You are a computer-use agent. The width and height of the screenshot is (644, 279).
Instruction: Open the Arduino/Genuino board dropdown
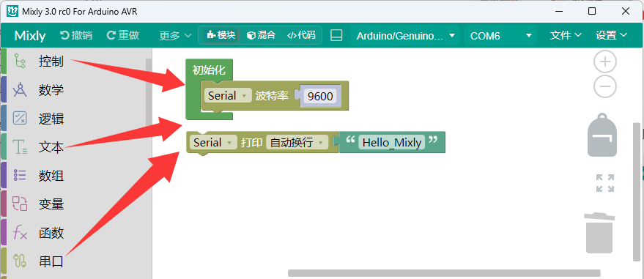406,36
